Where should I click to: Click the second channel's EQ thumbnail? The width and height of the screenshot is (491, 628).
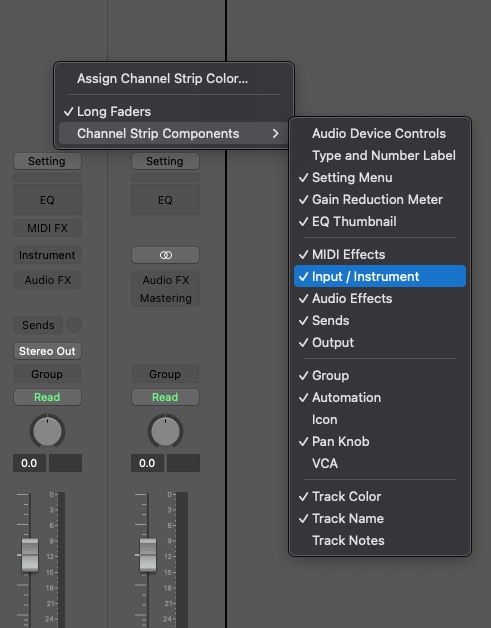click(x=165, y=200)
